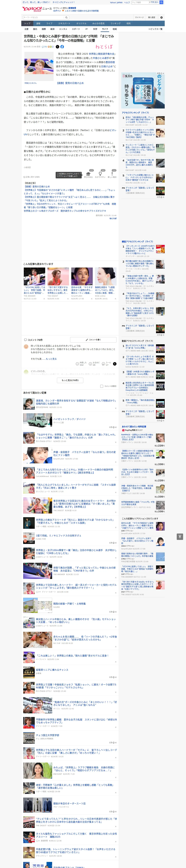Select the 速報 navigation tab
The image size is (186, 868).
tap(38, 24)
